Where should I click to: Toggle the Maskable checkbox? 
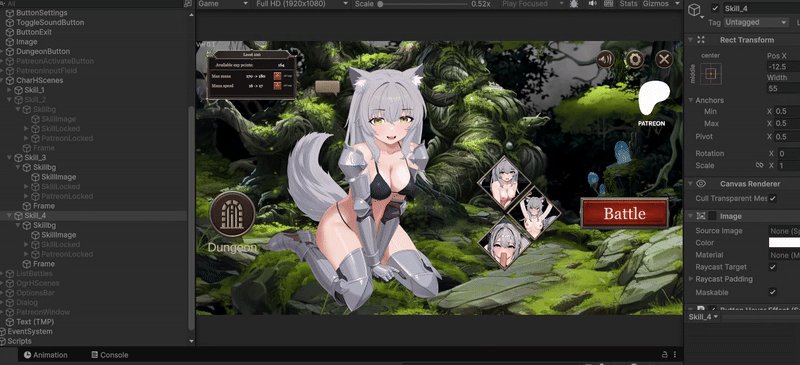(x=772, y=292)
